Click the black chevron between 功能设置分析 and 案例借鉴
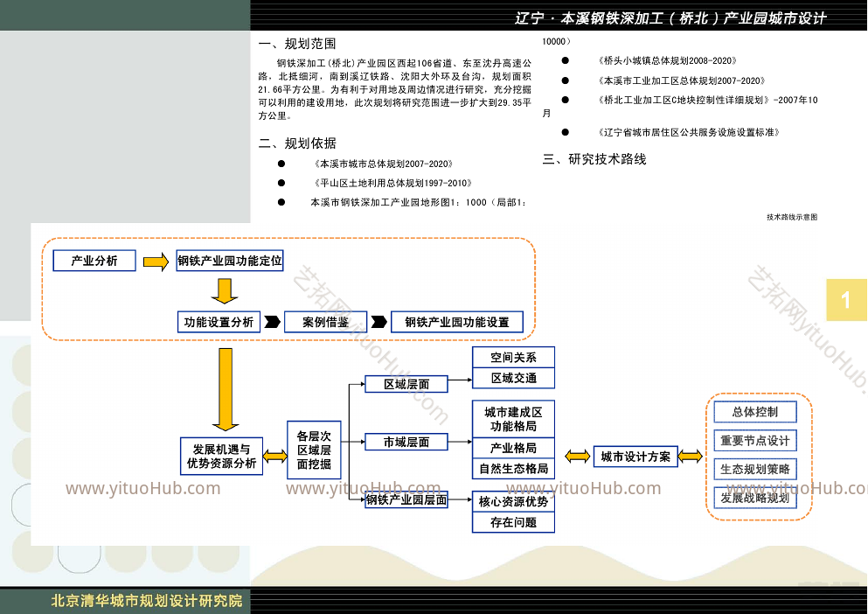 pos(272,322)
